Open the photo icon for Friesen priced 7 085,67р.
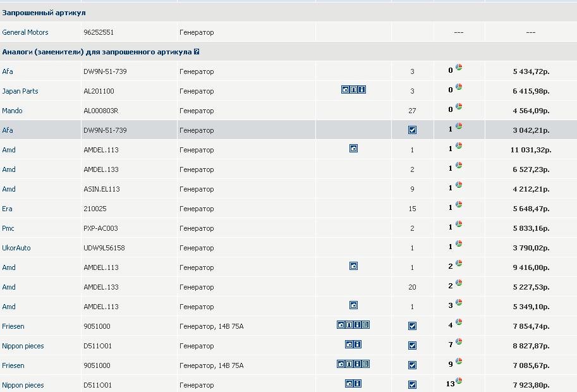Image resolution: width=577 pixels, height=392 pixels. tap(341, 364)
